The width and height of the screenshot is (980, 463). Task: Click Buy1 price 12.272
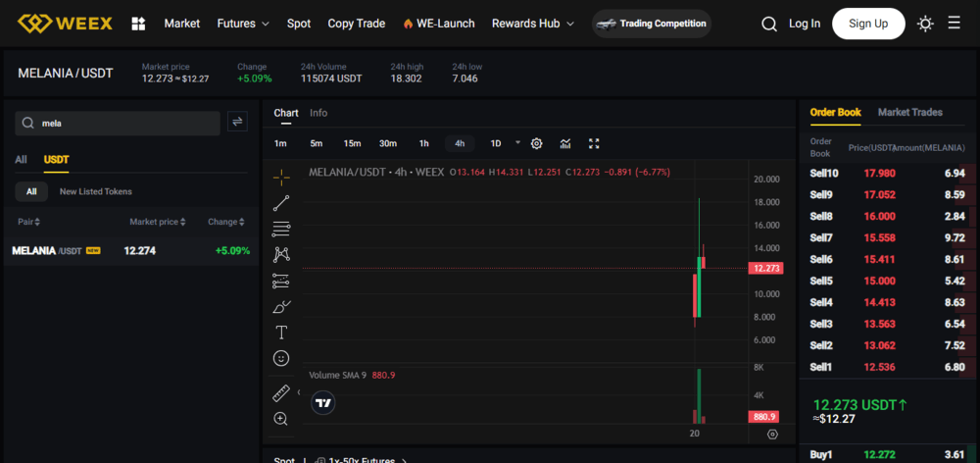[x=879, y=455]
